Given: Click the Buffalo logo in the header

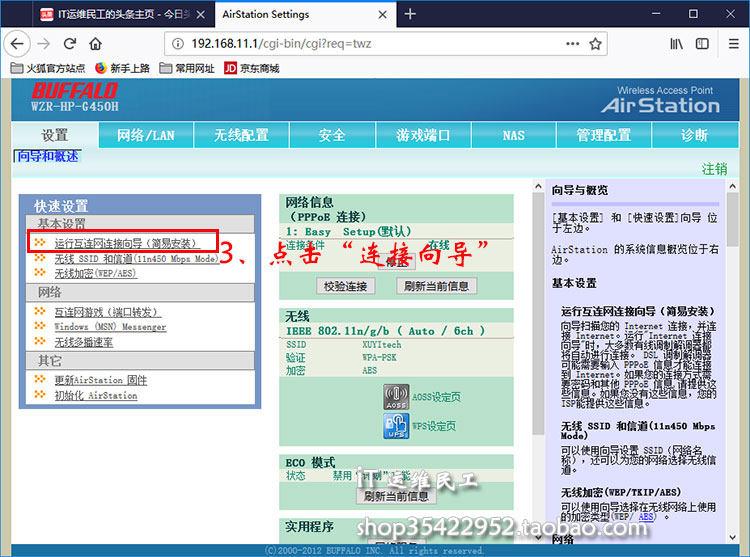Looking at the screenshot, I should (x=75, y=91).
